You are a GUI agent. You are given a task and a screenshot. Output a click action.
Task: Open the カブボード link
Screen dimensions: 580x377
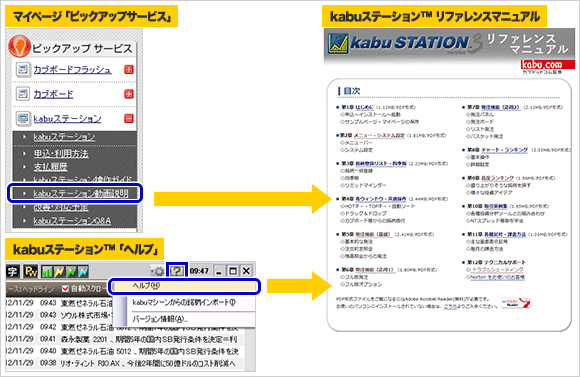53,94
